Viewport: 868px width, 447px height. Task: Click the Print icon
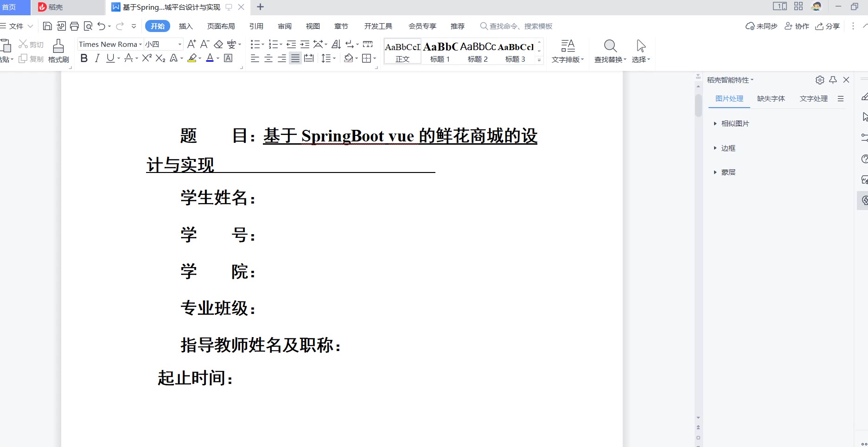(x=74, y=26)
